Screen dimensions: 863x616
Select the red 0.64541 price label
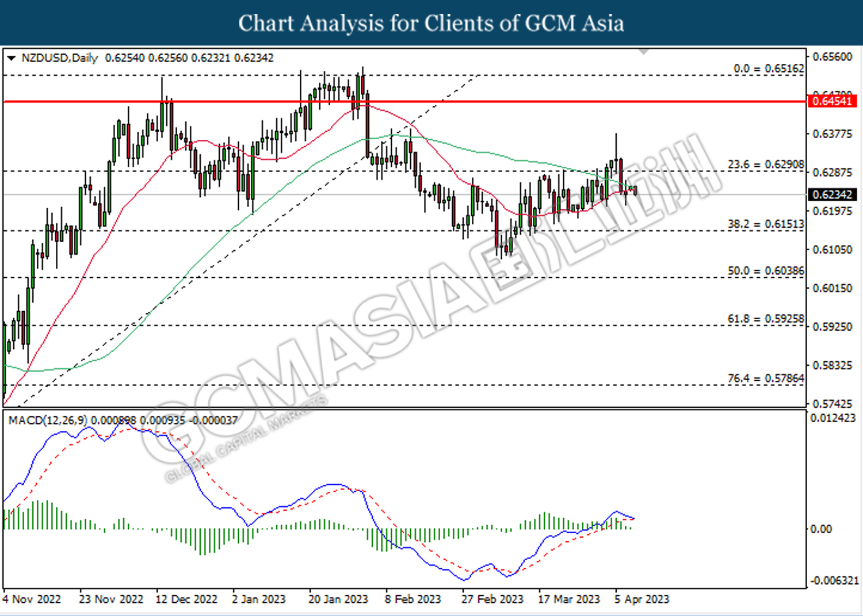tap(833, 101)
